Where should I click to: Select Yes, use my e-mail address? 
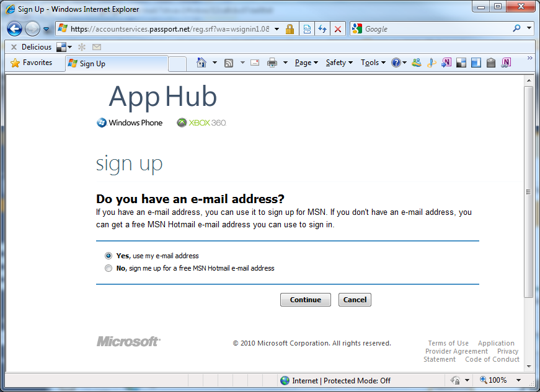[108, 256]
